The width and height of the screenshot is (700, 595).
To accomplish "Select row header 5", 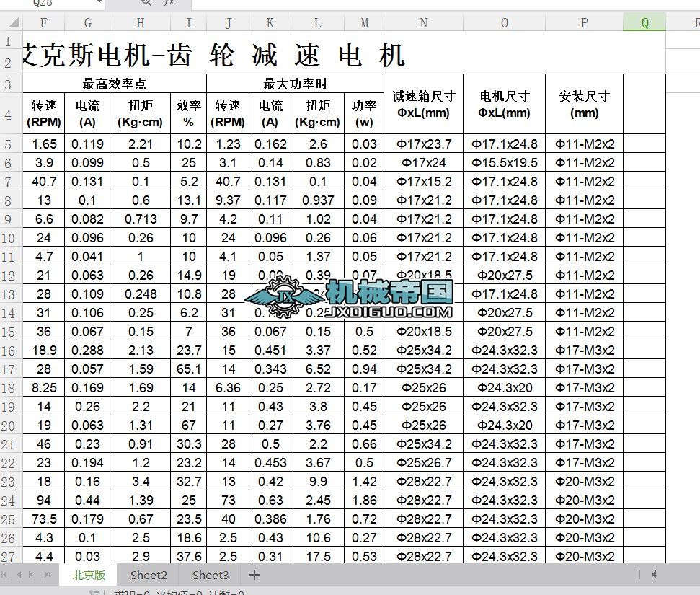I will (x=8, y=144).
